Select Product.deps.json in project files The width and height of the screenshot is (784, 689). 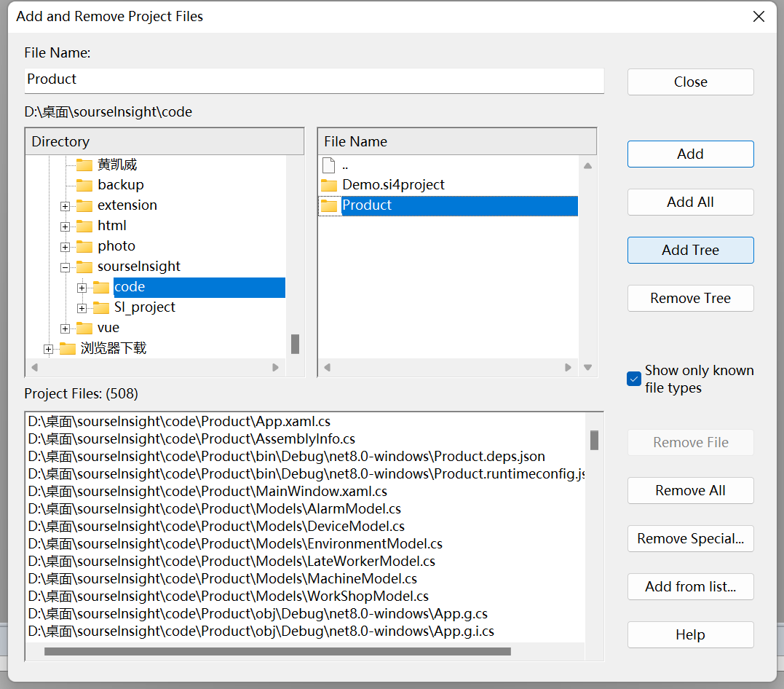tap(287, 457)
